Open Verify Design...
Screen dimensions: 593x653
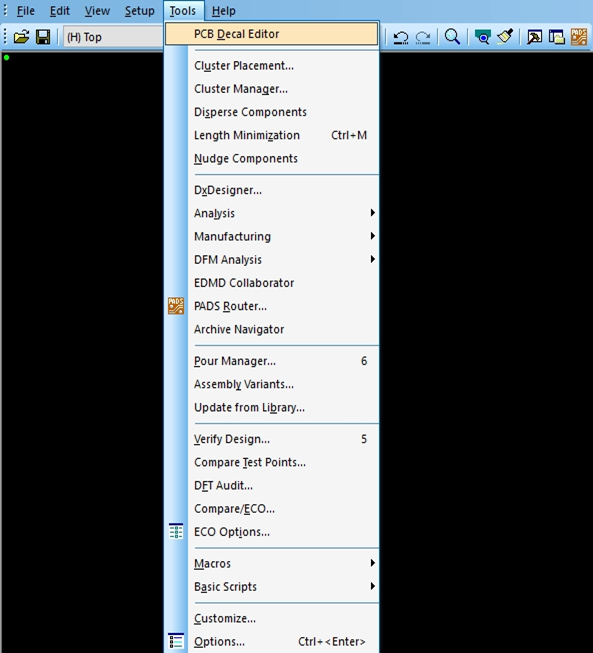pyautogui.click(x=272, y=439)
